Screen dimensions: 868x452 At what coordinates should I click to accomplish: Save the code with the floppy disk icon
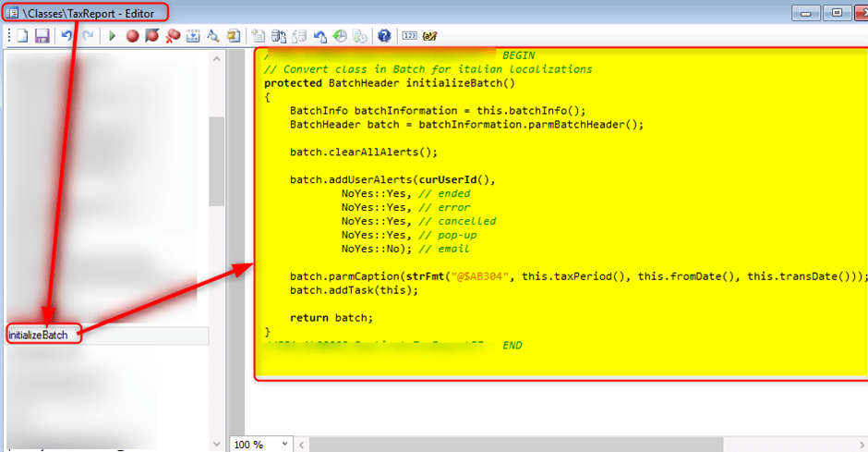[x=42, y=36]
